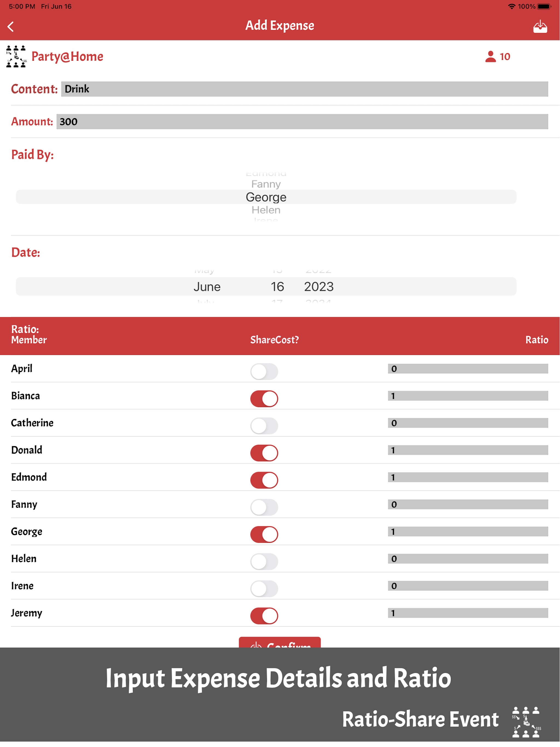Tap the back arrow icon

(11, 26)
